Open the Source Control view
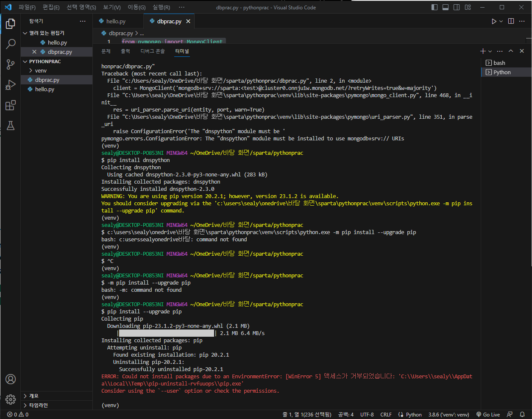 [x=11, y=64]
